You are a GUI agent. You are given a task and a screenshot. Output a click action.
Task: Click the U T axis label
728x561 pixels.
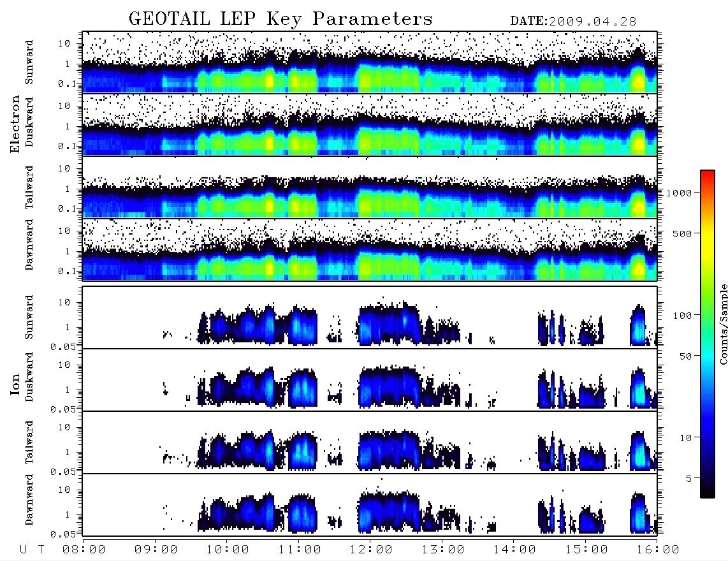[x=32, y=550]
